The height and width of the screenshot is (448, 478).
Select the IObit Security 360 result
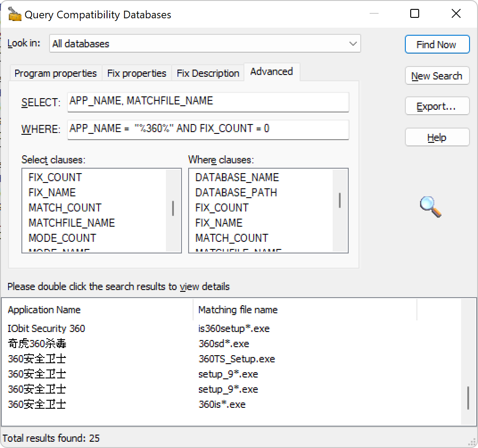(x=46, y=328)
